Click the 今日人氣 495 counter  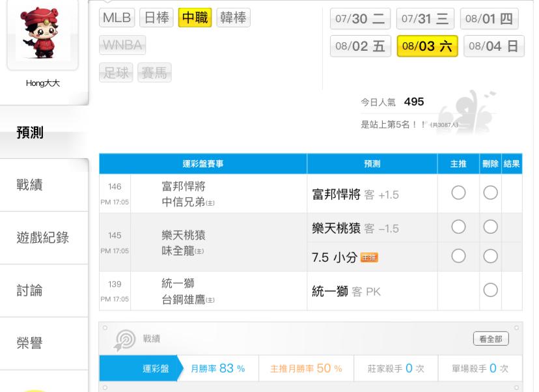pos(393,102)
